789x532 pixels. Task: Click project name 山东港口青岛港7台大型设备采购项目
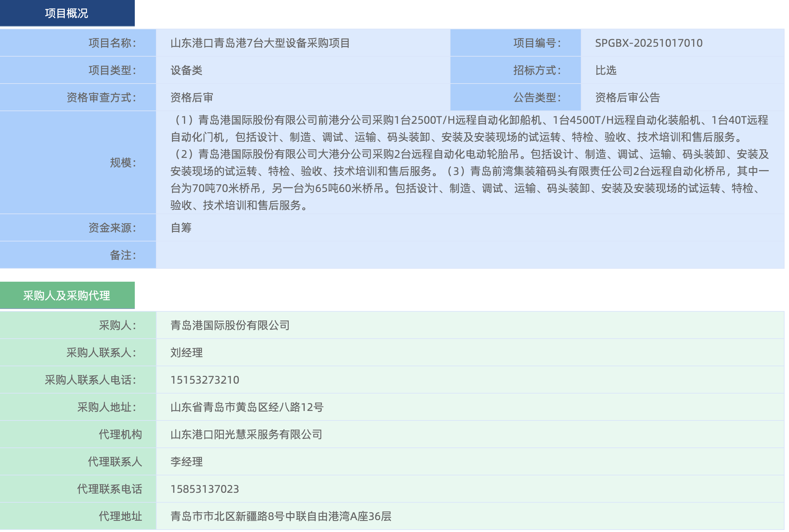(x=260, y=43)
